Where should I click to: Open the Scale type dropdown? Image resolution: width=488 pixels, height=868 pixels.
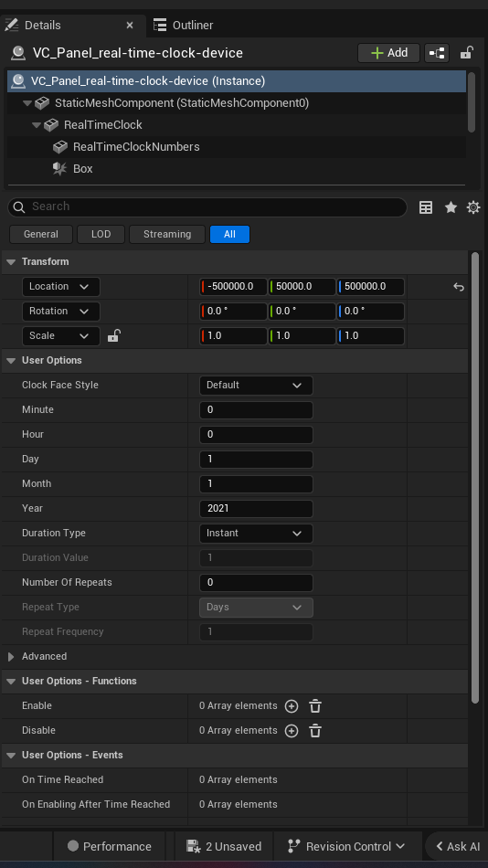tap(61, 336)
